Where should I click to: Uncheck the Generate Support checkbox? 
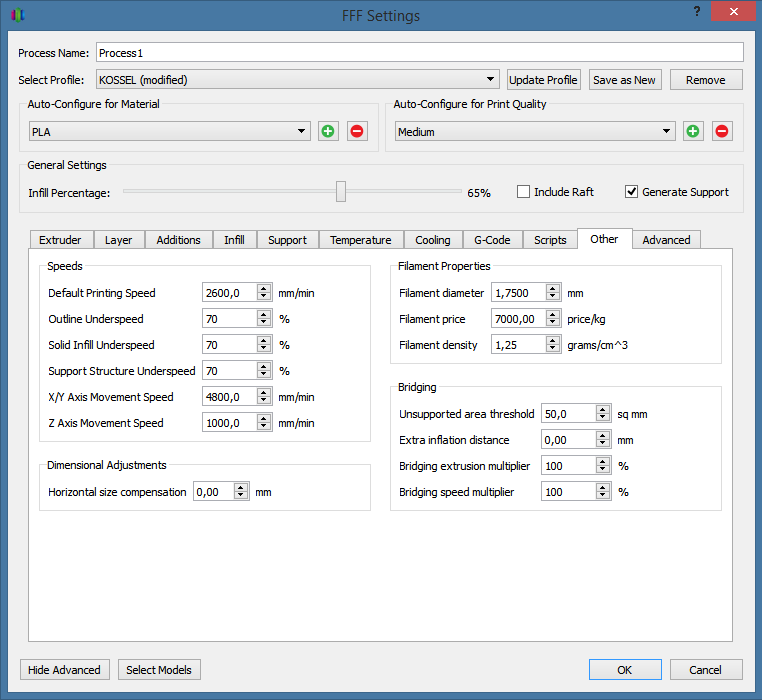[x=631, y=192]
